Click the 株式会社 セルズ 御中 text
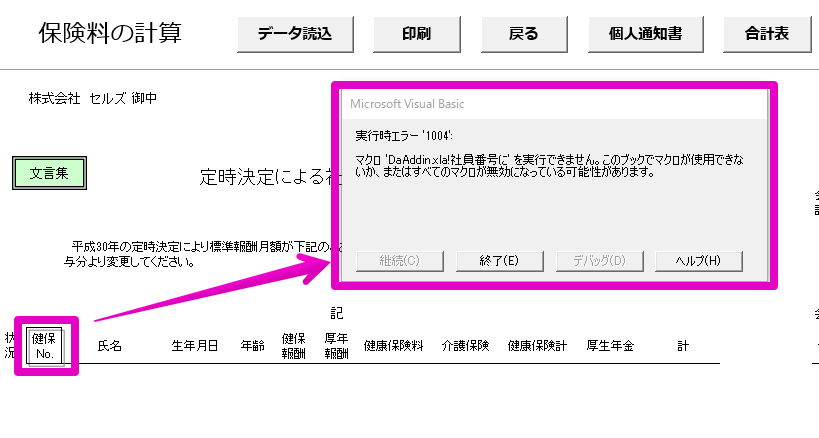The width and height of the screenshot is (819, 438). click(x=93, y=98)
